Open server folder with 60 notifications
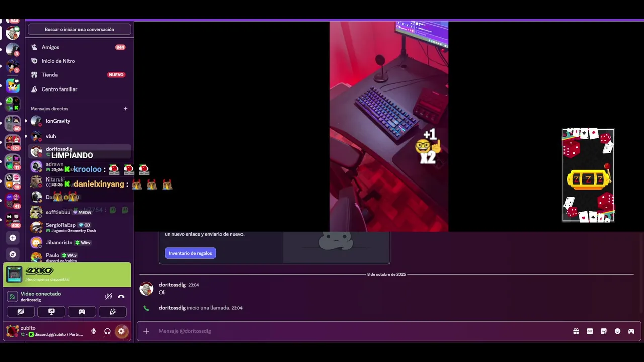Screen dimensions: 644x362 tap(13, 122)
